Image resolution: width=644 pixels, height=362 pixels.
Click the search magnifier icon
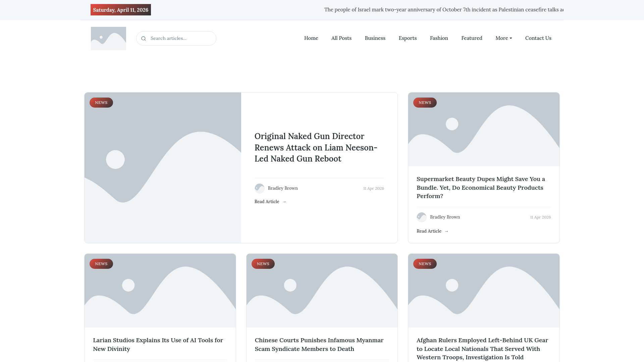[144, 39]
